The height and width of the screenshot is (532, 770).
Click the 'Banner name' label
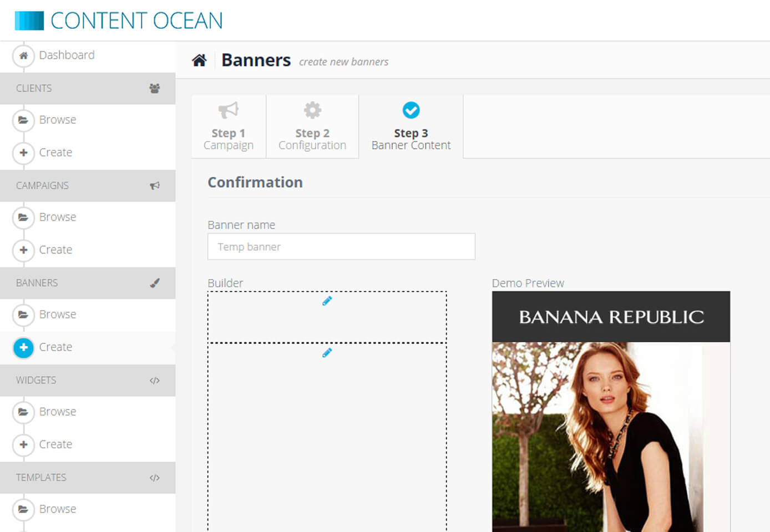point(241,225)
